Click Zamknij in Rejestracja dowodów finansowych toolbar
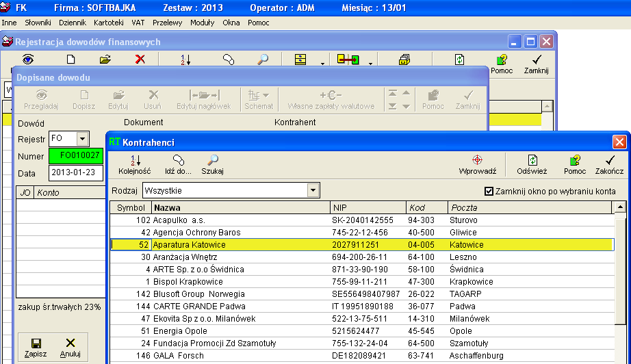This screenshot has width=631, height=364. click(x=536, y=64)
